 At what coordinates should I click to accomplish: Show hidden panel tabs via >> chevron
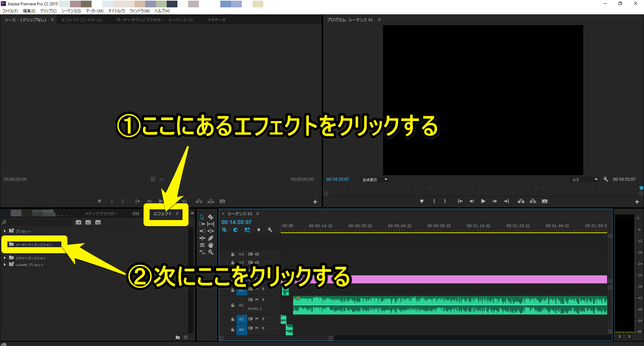click(x=192, y=213)
